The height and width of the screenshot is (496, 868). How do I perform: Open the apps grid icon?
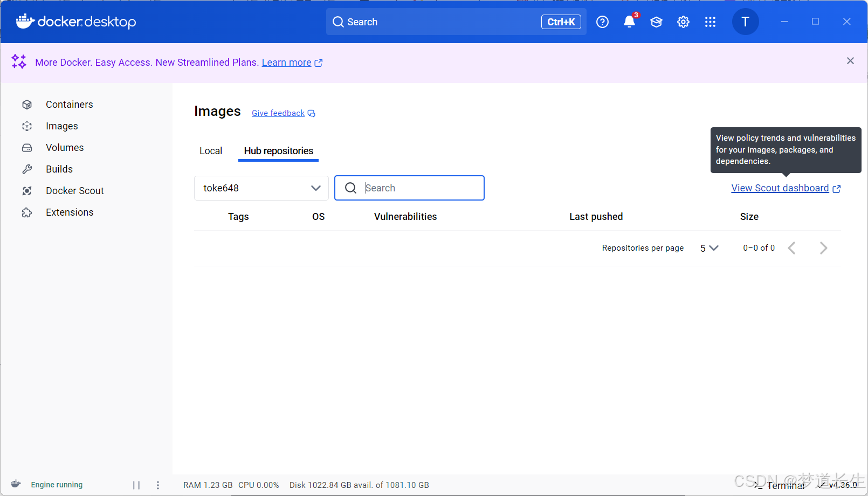click(x=710, y=22)
